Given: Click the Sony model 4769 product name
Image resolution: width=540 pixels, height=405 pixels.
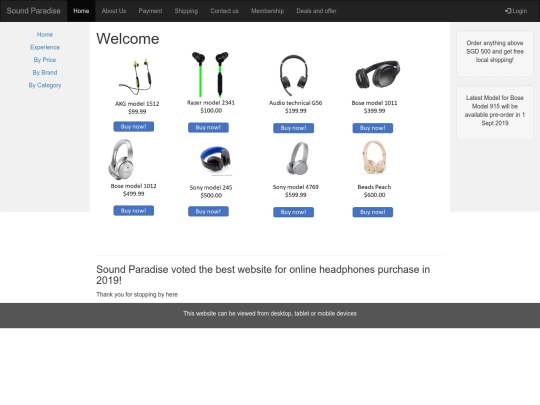Looking at the screenshot, I should pyautogui.click(x=295, y=187).
